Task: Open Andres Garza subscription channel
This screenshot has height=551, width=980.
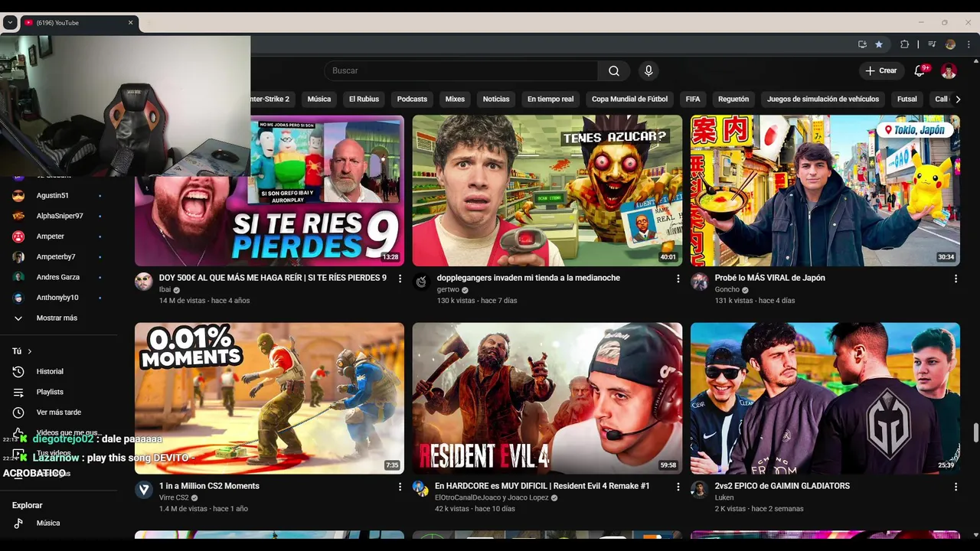Action: (x=58, y=277)
